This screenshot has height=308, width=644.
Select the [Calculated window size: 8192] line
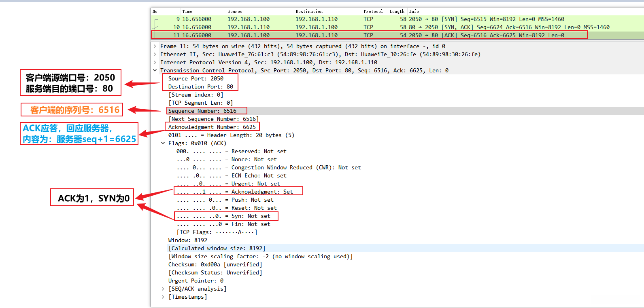tap(217, 249)
